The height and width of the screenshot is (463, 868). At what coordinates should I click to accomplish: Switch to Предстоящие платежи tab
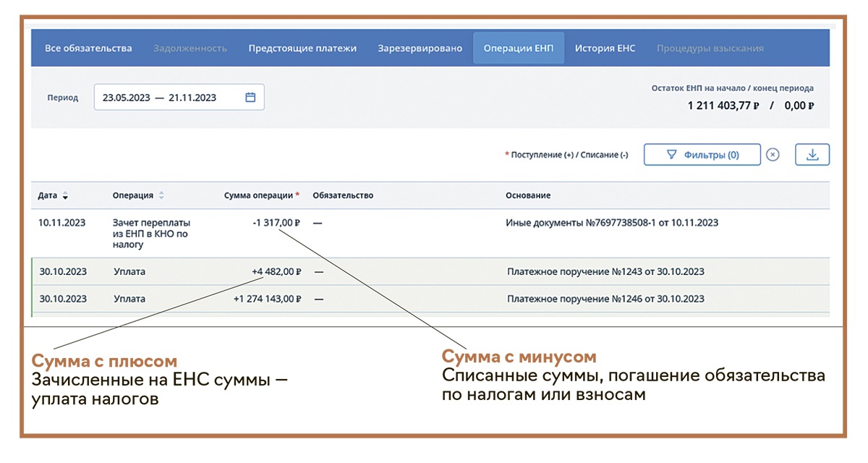click(x=302, y=48)
